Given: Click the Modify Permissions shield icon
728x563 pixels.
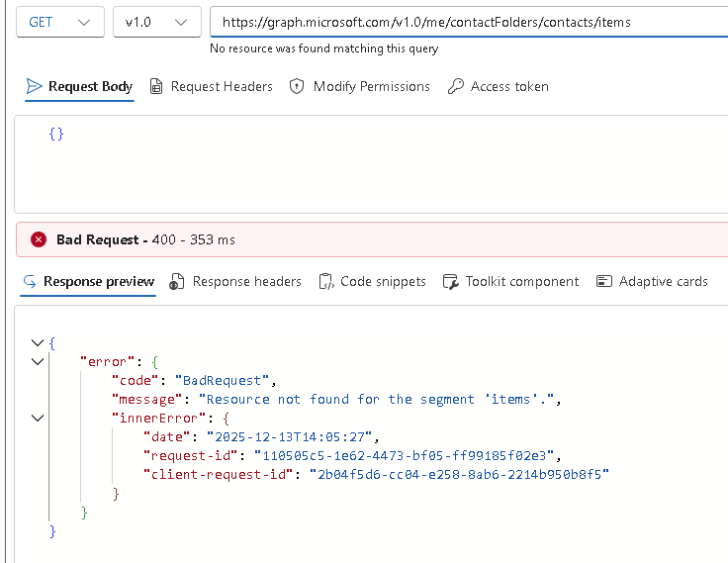Looking at the screenshot, I should point(297,86).
